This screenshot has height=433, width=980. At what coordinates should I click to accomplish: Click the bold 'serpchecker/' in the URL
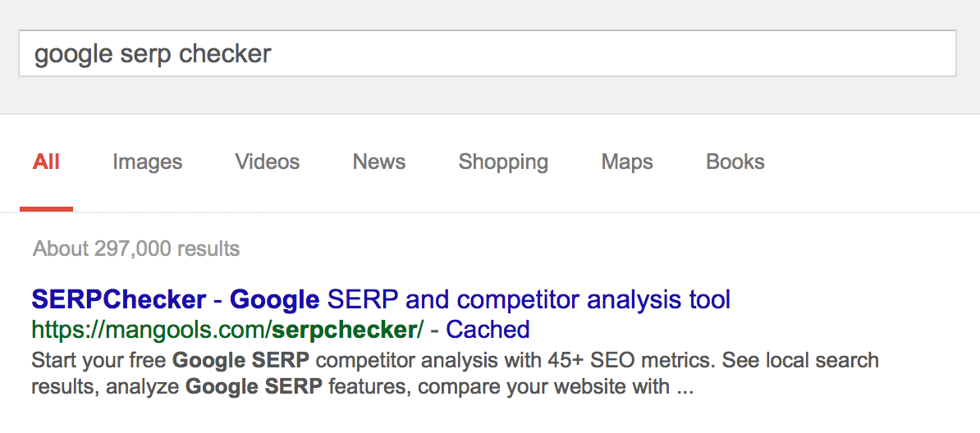pos(348,329)
